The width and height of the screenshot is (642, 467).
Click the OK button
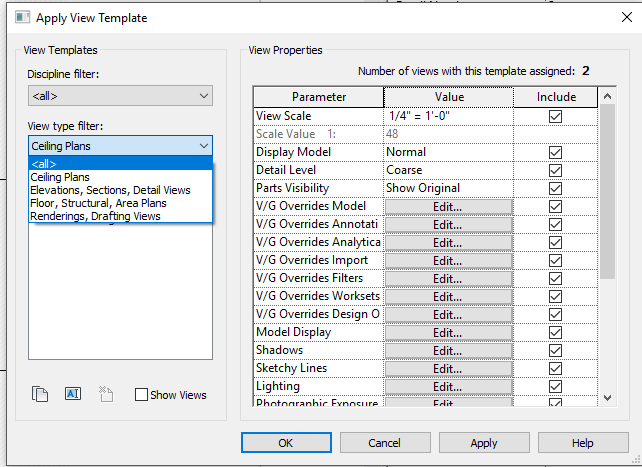tap(285, 442)
